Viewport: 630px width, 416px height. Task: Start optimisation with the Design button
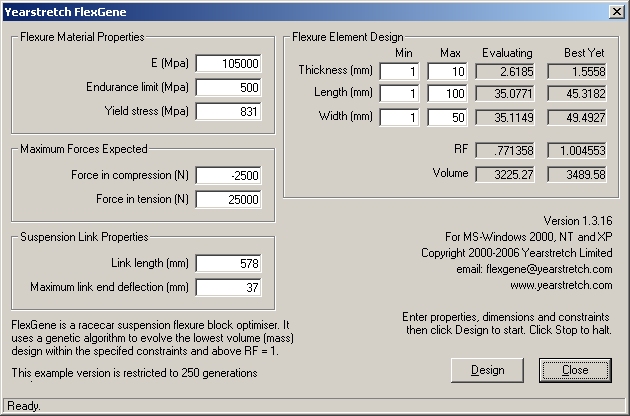(487, 370)
